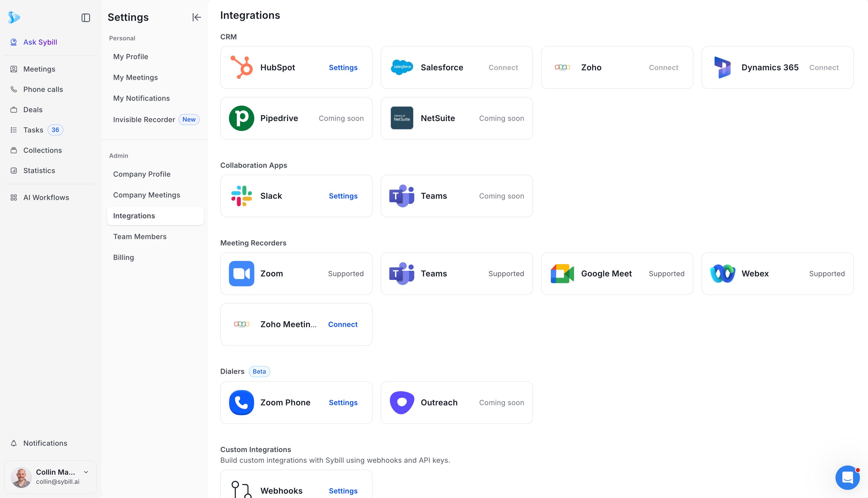The width and height of the screenshot is (868, 498).
Task: Click the Webex logo icon
Action: (723, 274)
